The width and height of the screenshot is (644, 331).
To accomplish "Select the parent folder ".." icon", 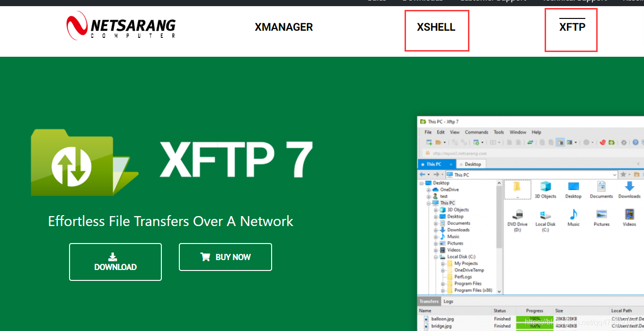I will [x=517, y=189].
